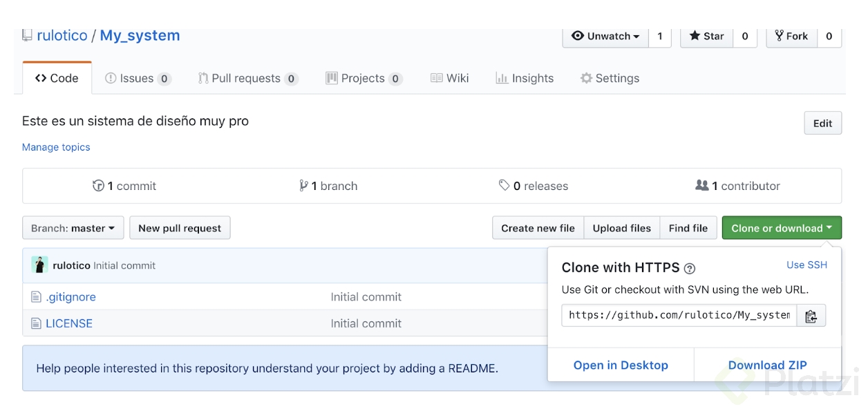Copy the clone URL to clipboard

coord(811,316)
